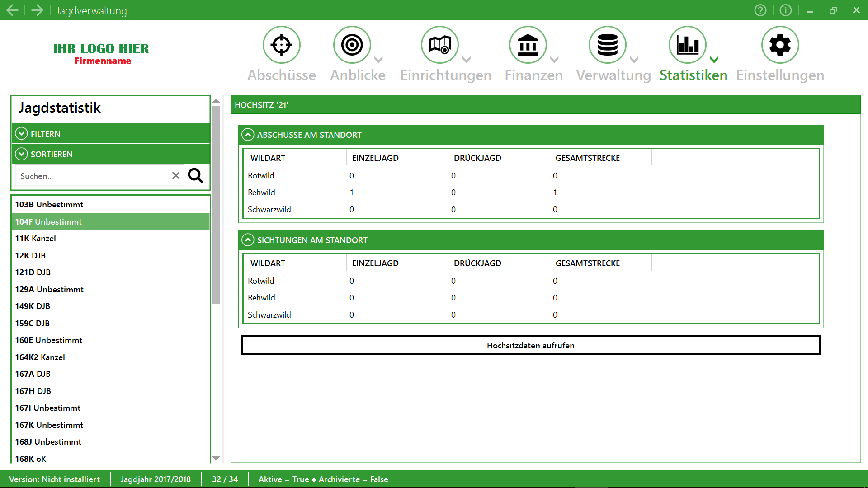The height and width of the screenshot is (488, 868).
Task: Open Abschüsse crosshair icon
Action: click(281, 45)
